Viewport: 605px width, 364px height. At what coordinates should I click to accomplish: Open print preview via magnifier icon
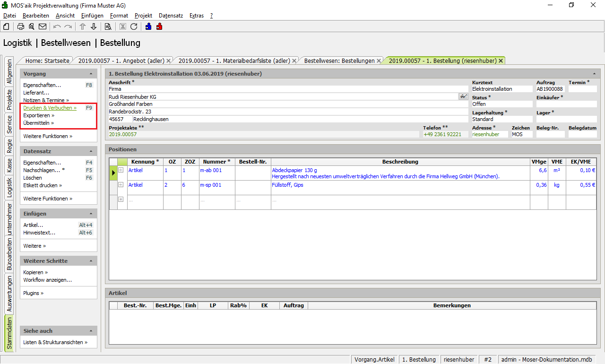click(32, 26)
